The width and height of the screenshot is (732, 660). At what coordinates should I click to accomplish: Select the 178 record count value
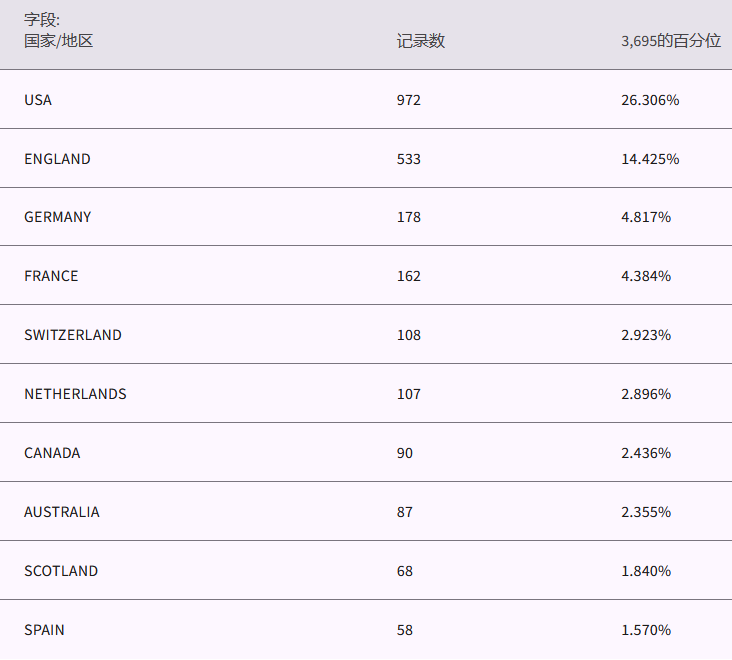click(409, 217)
